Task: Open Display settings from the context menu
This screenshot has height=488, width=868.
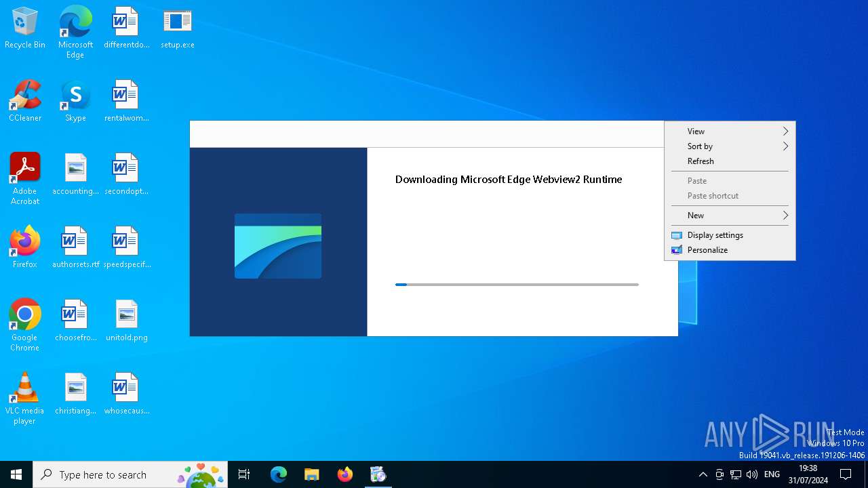Action: (730, 235)
